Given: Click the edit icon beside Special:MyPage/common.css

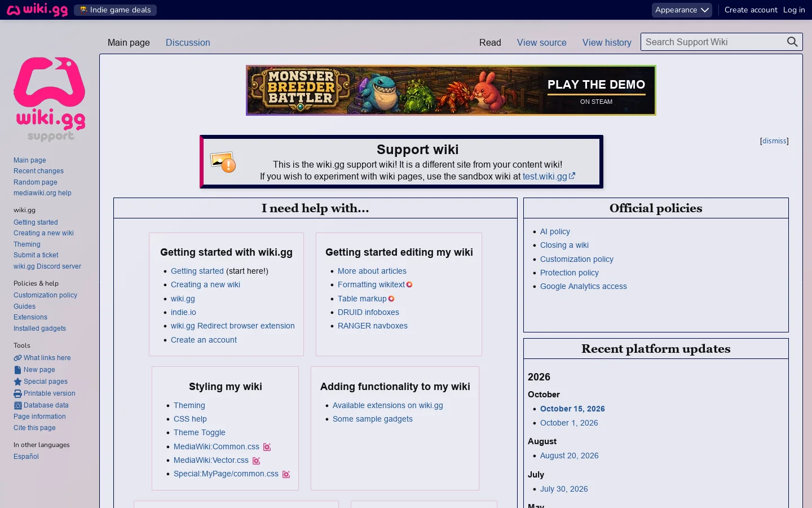Looking at the screenshot, I should [x=286, y=474].
